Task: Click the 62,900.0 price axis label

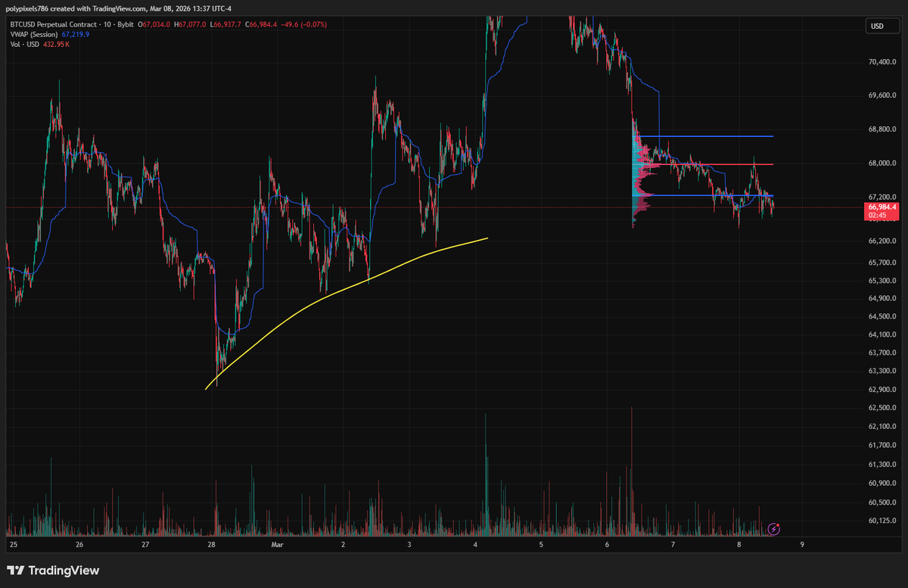Action: pos(882,390)
